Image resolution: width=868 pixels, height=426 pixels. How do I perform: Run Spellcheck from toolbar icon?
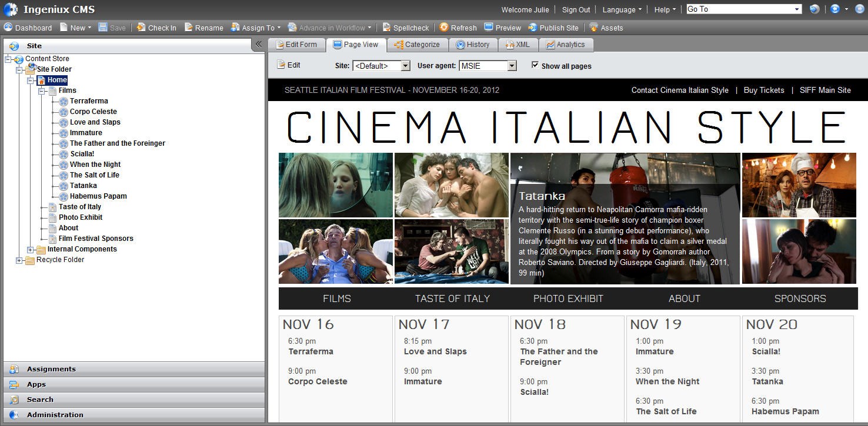(387, 27)
